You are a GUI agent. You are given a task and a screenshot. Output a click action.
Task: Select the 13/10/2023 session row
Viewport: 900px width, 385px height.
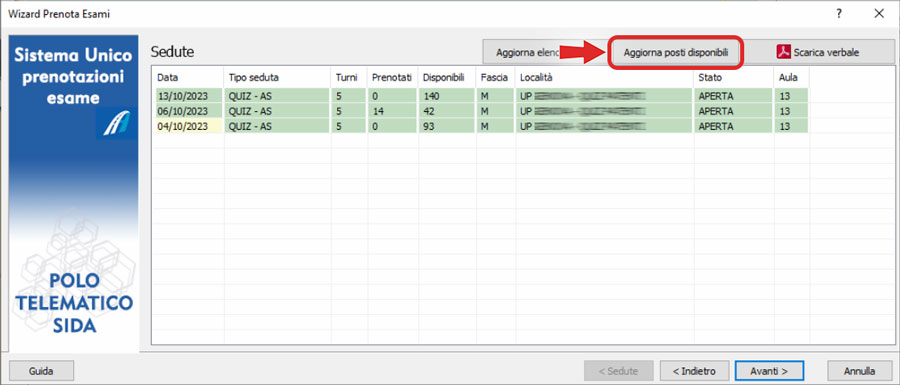pos(481,96)
